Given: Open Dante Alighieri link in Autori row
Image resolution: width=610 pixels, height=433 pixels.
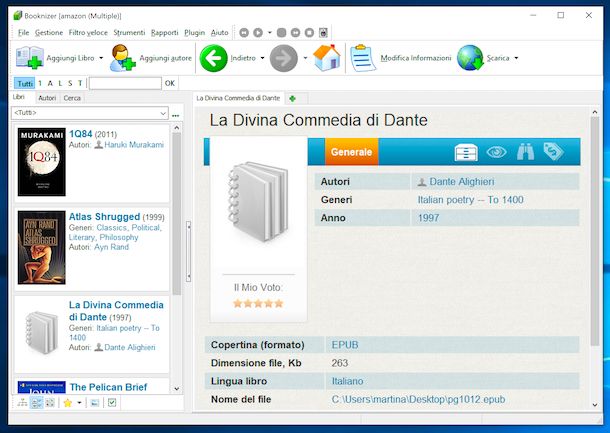Looking at the screenshot, I should point(461,182).
